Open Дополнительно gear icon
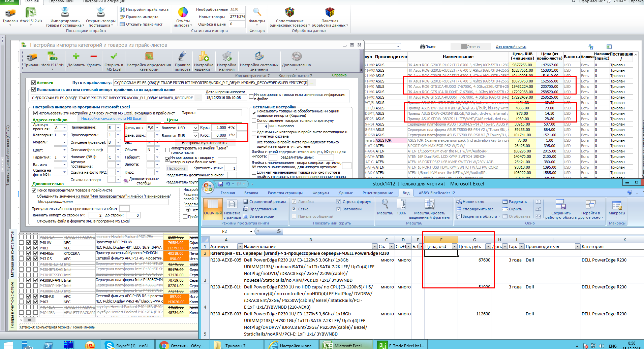 (297, 56)
